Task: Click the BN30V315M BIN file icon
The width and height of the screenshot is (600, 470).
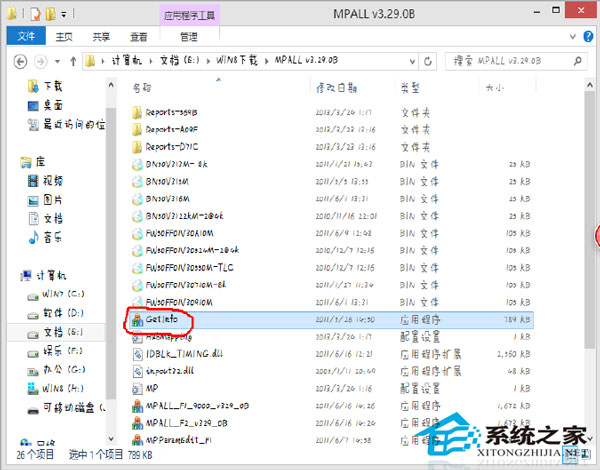Action: 137,182
